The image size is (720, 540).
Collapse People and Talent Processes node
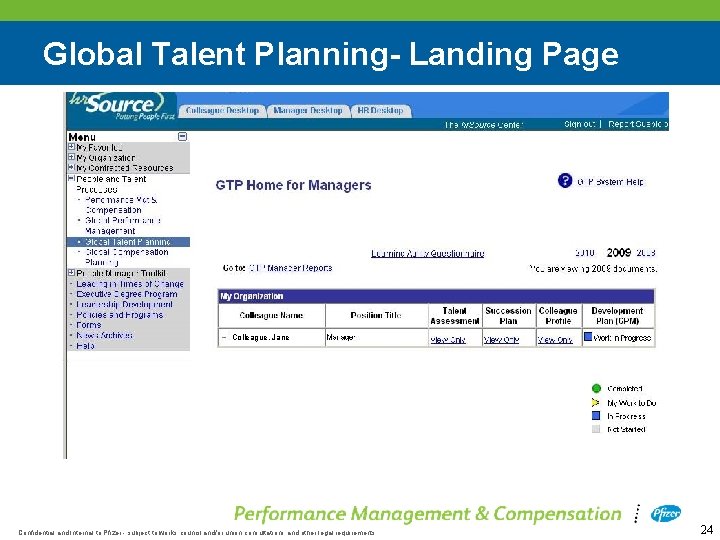(x=71, y=178)
